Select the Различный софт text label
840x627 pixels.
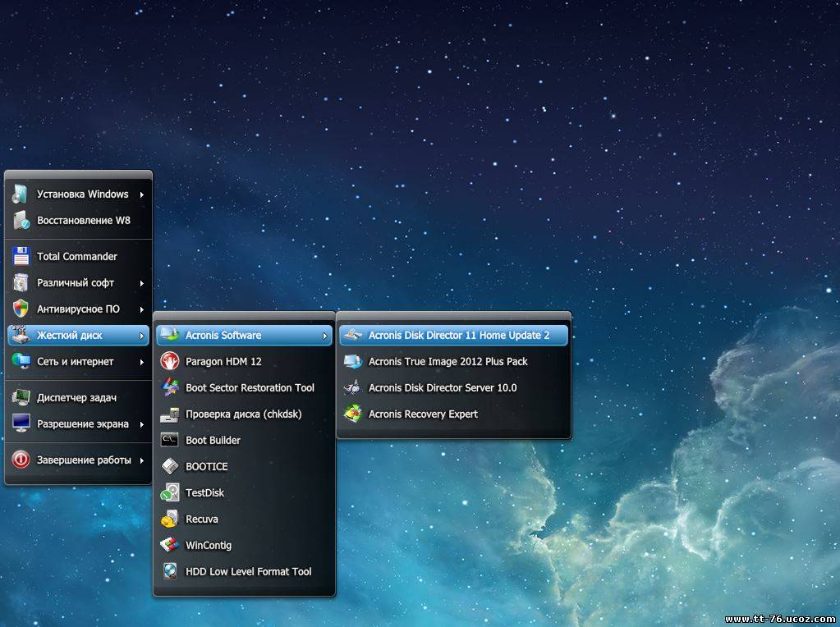pos(76,282)
